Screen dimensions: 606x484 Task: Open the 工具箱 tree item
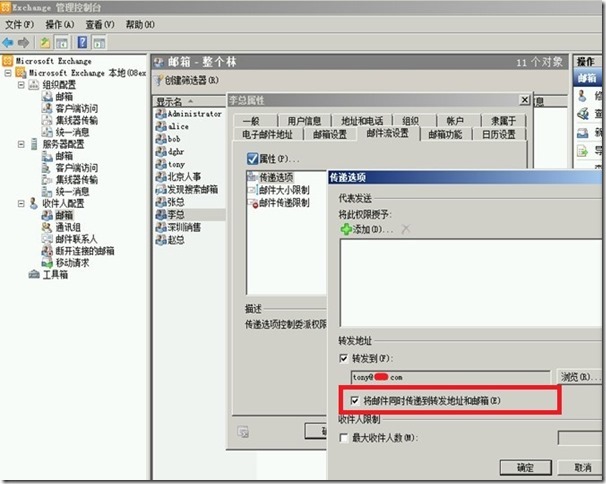48,275
